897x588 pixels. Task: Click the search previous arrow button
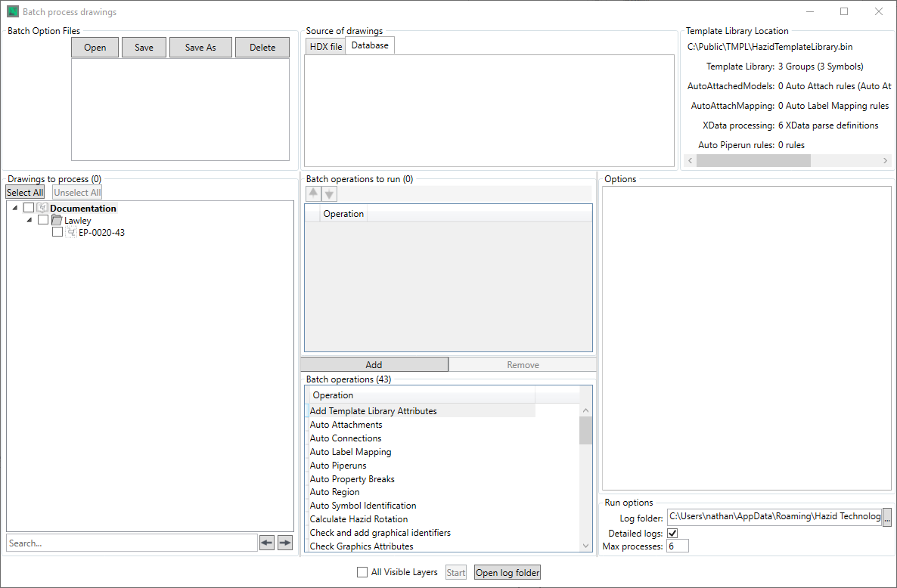coord(267,543)
